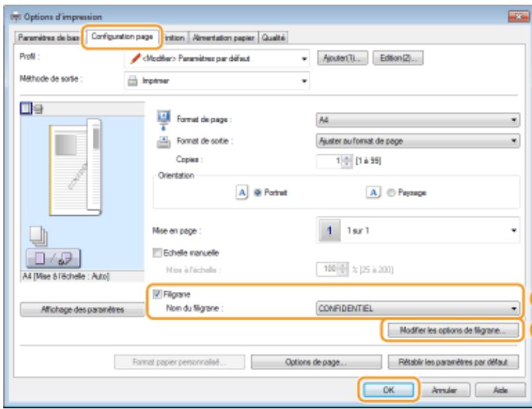Image resolution: width=532 pixels, height=409 pixels.
Task: Click the A4 Mise à l'échelle status text
Action: (x=66, y=276)
